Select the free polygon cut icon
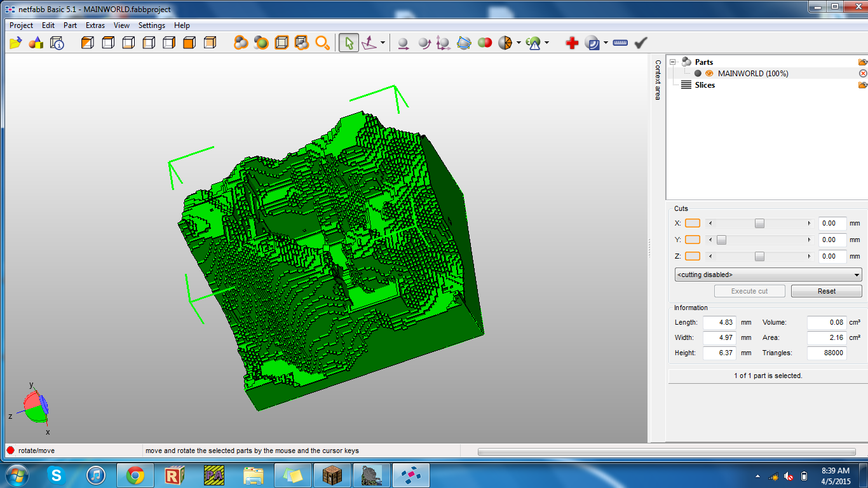This screenshot has width=868, height=488. coord(464,43)
